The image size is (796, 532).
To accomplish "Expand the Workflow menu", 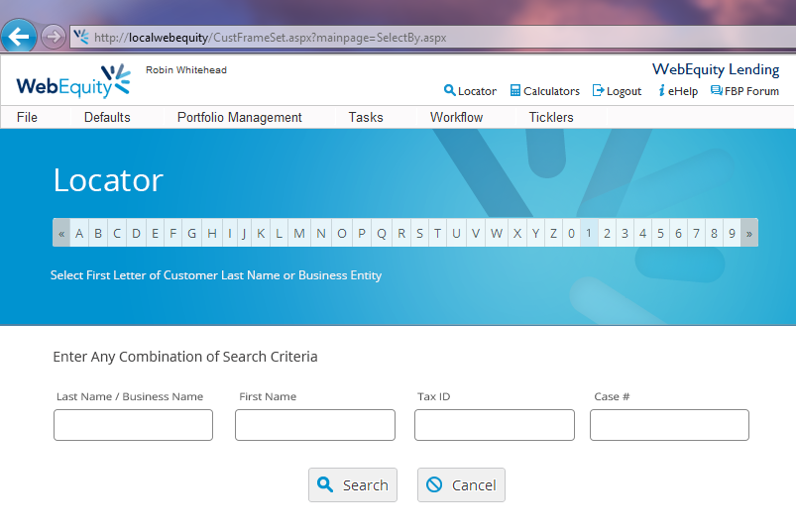I will point(456,117).
